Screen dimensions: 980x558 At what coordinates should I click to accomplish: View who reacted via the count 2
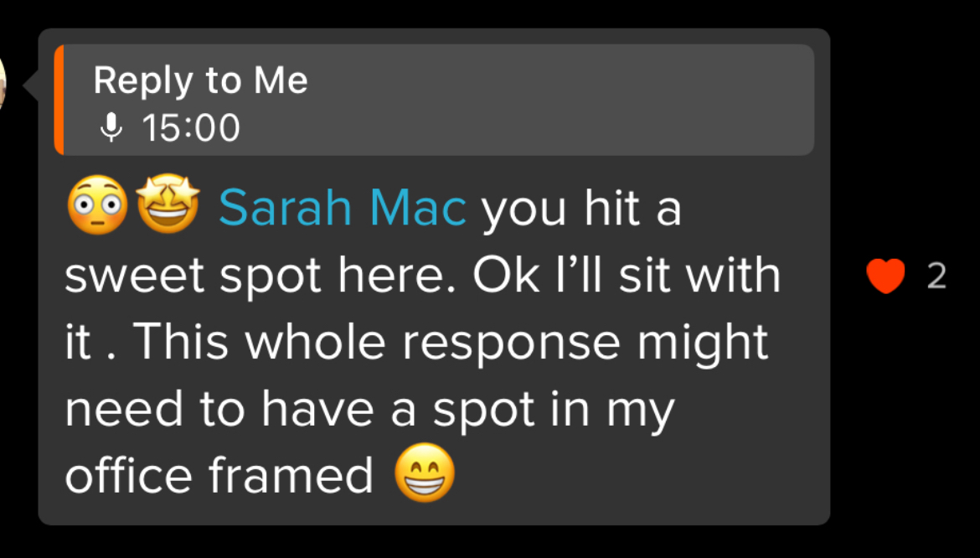coord(936,276)
